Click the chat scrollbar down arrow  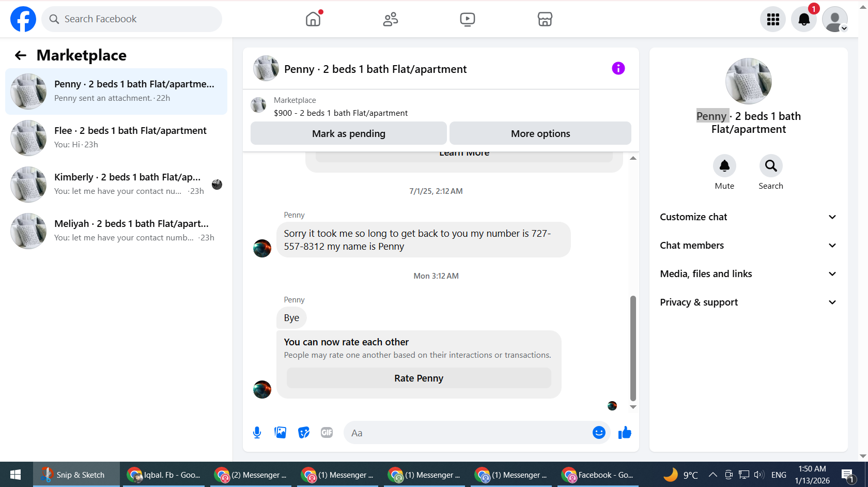pos(633,407)
